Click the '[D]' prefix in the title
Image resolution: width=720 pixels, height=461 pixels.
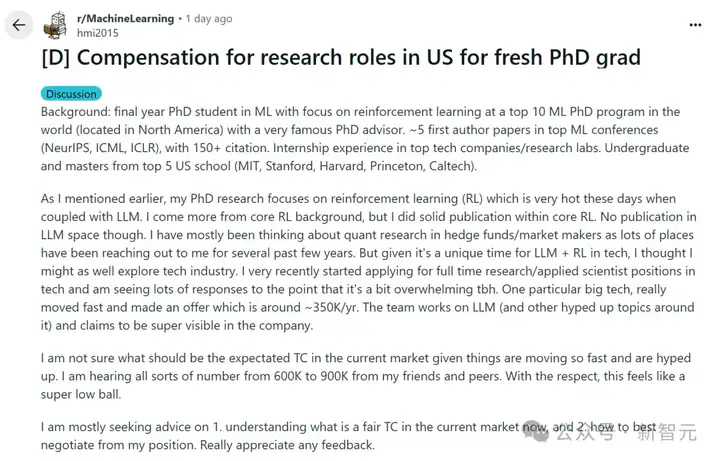55,56
